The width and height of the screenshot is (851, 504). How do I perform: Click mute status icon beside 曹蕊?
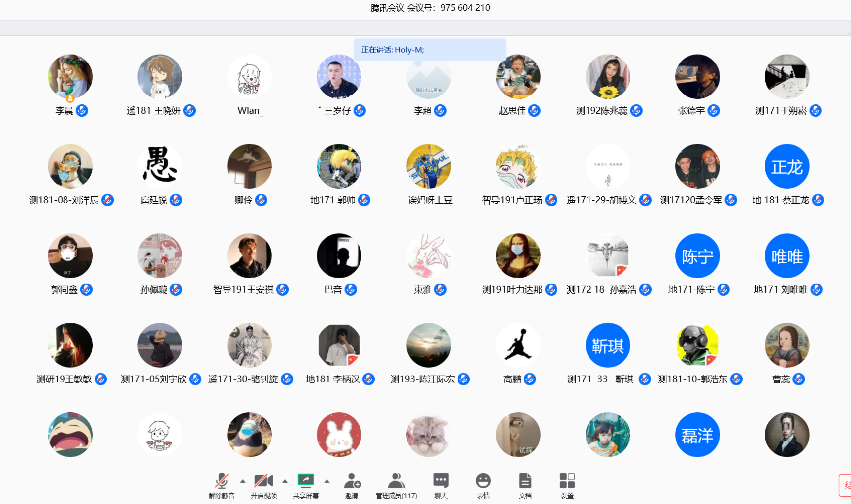point(799,379)
